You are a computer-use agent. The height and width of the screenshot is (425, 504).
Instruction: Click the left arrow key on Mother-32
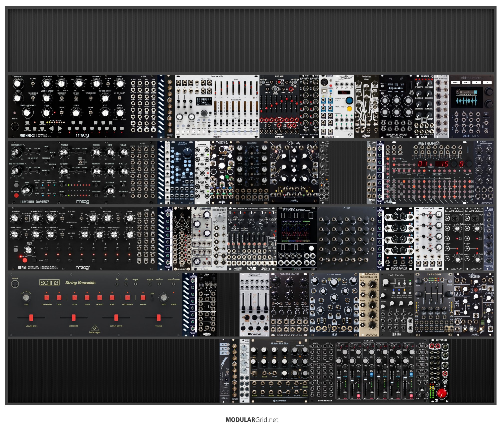click(51, 128)
